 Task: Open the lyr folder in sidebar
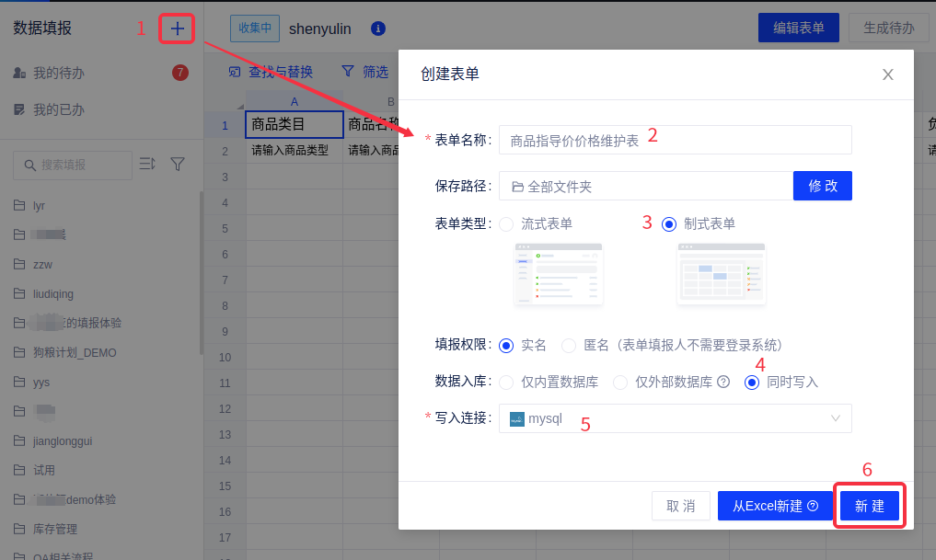point(39,205)
